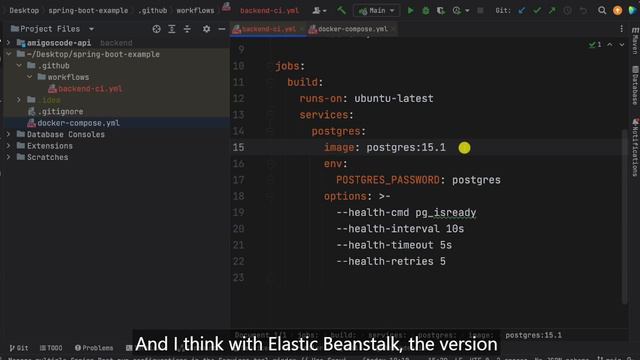Open the Database tool window
The width and height of the screenshot is (640, 360).
click(x=635, y=85)
